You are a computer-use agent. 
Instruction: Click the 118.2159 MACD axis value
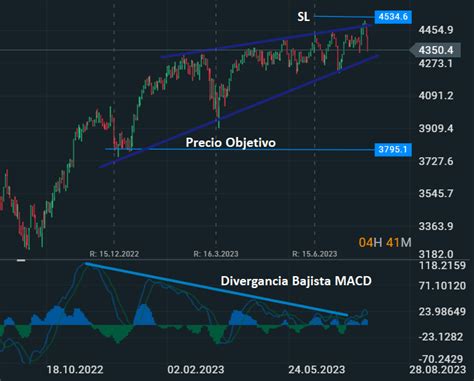click(x=442, y=266)
